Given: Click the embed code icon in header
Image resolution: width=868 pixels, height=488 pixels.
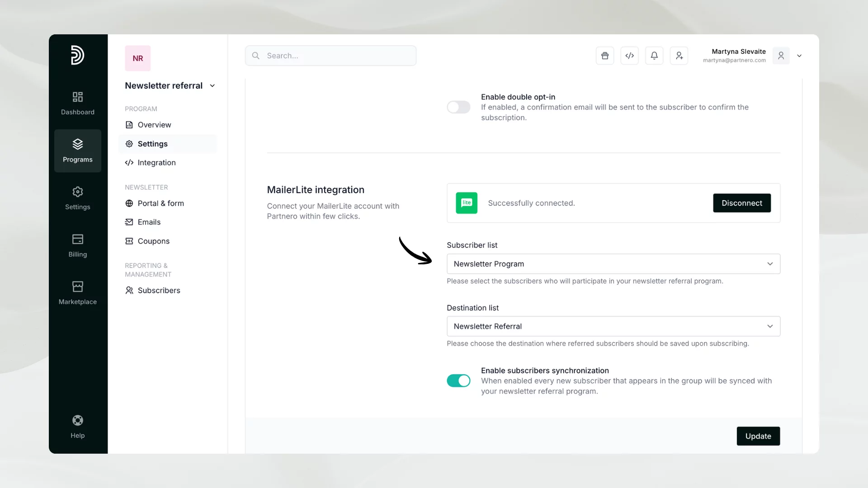Looking at the screenshot, I should 630,55.
